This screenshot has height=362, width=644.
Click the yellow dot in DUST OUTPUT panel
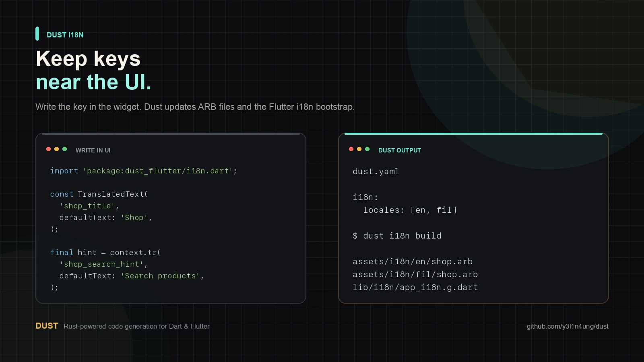359,149
